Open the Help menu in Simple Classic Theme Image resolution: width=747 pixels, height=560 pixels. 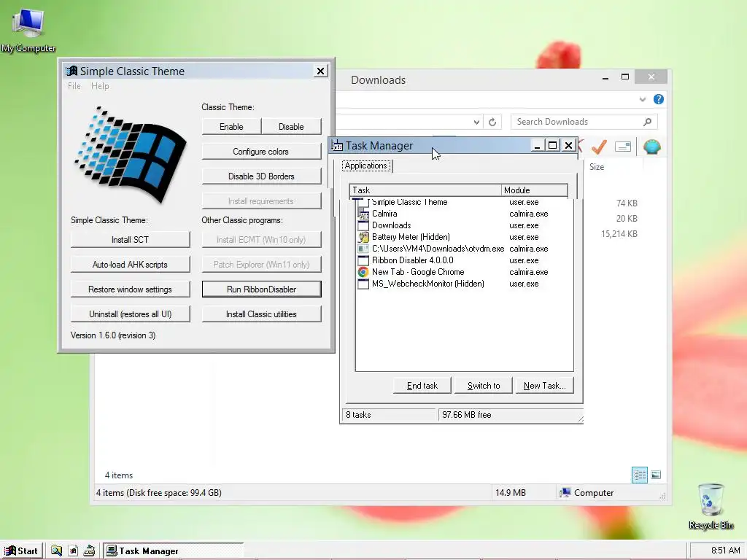coord(100,86)
